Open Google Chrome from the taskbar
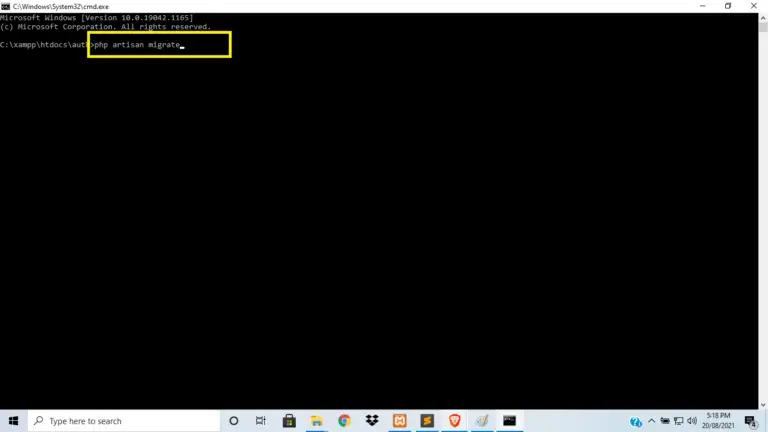The image size is (768, 432). point(344,421)
